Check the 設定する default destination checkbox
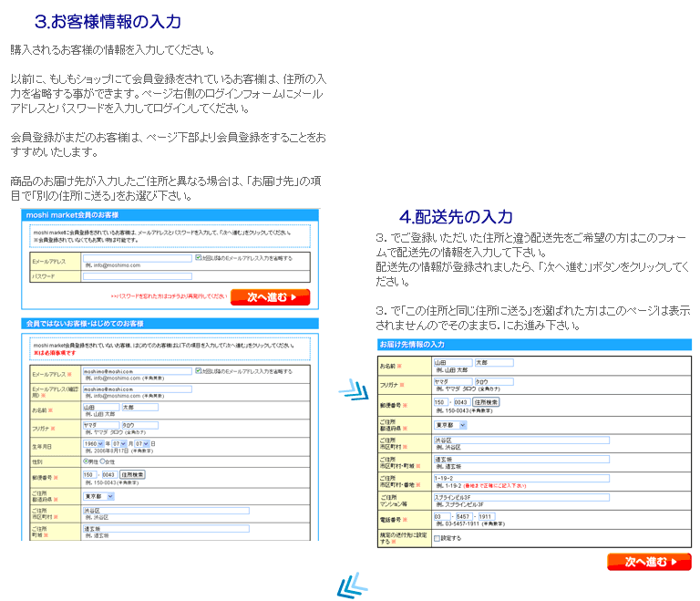This screenshot has height=601, width=700. [x=437, y=538]
